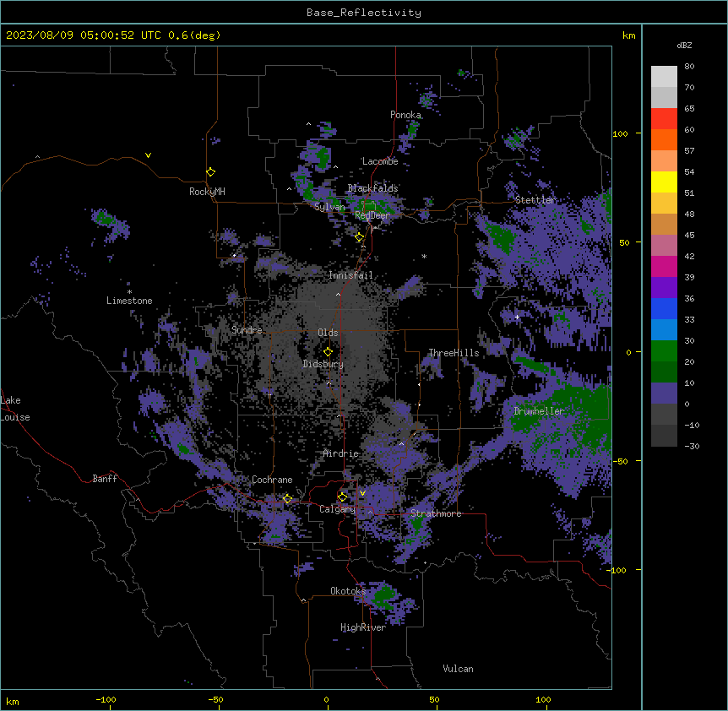Click the km unit label at bottom left
The width and height of the screenshot is (728, 711).
pos(13,701)
